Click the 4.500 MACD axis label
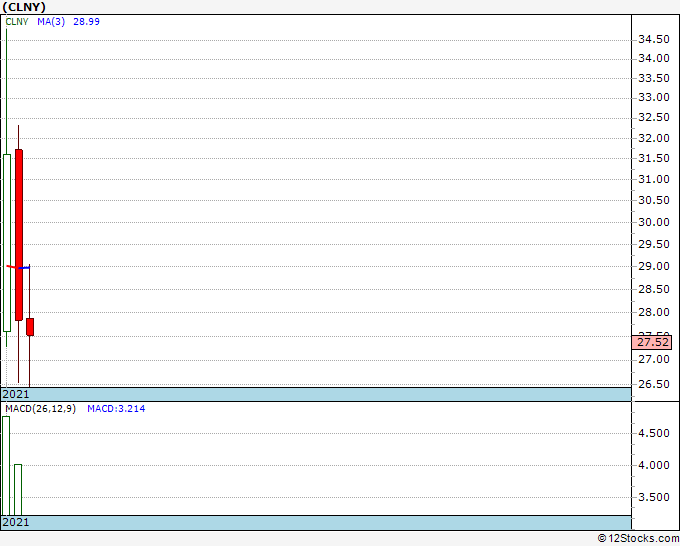Screen dimensions: 680x546 pyautogui.click(x=654, y=433)
